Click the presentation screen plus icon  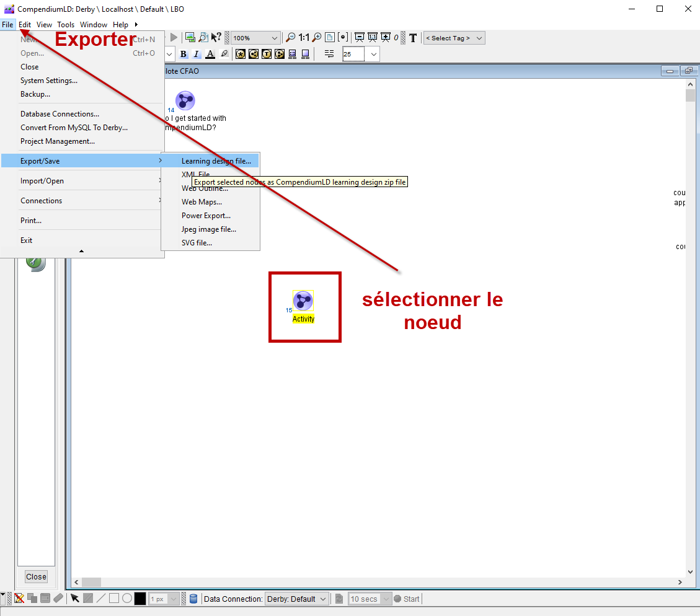click(x=385, y=37)
